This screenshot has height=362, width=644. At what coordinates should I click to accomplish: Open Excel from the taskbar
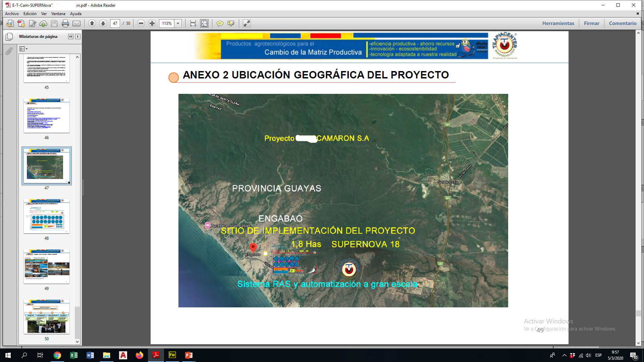74,355
